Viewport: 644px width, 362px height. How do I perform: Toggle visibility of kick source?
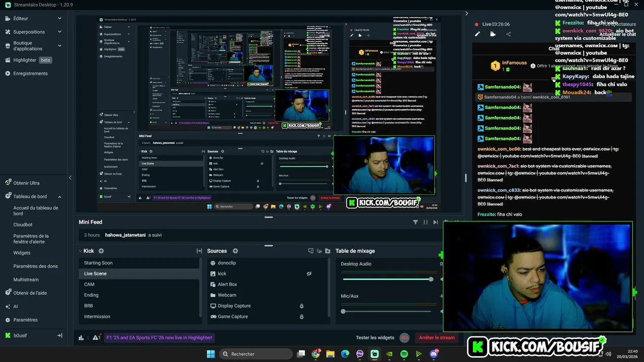tap(309, 274)
